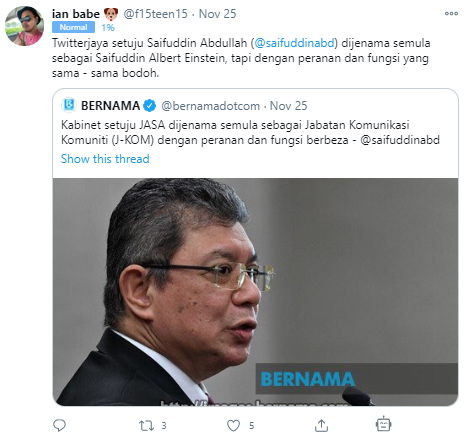The height and width of the screenshot is (444, 469).
Task: Open the BERNAMA account name
Action: [x=110, y=106]
